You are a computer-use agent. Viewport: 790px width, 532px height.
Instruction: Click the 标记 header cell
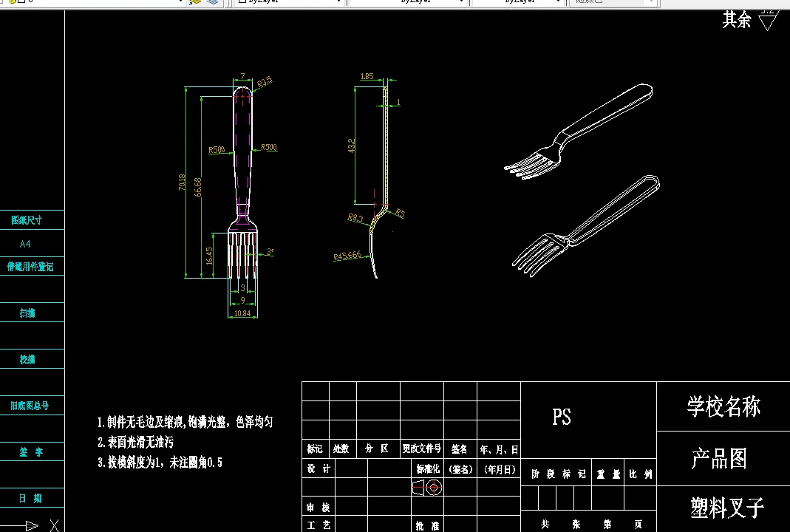[315, 449]
